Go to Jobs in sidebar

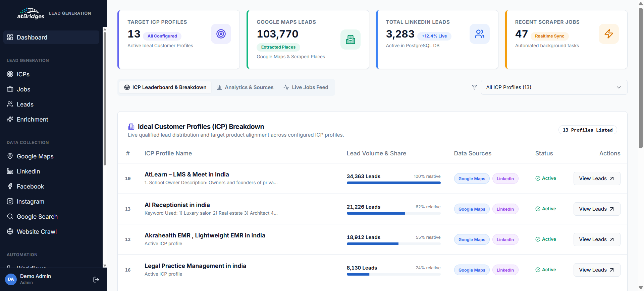coord(51,89)
